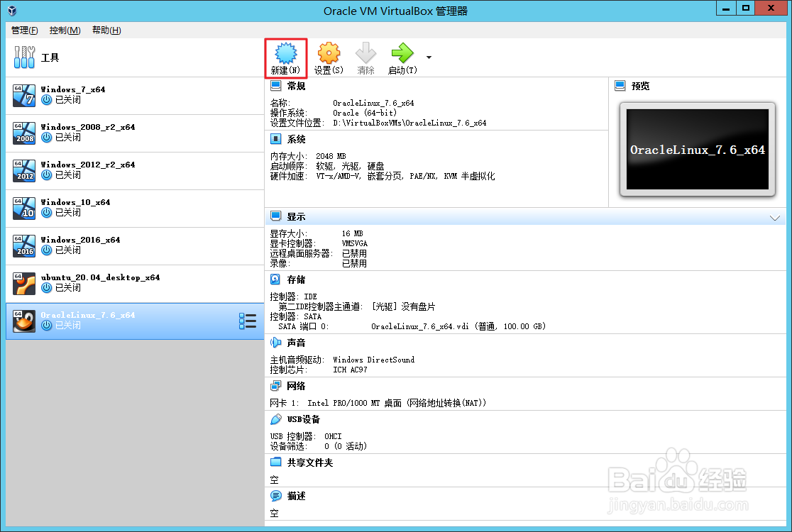Click the Oracle (64-bit) operating system value

pyautogui.click(x=365, y=113)
